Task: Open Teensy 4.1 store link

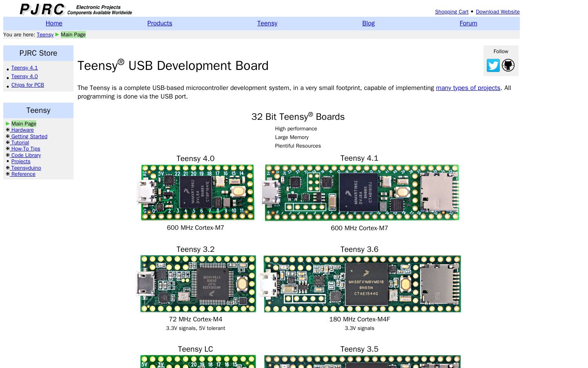Action: tap(24, 68)
